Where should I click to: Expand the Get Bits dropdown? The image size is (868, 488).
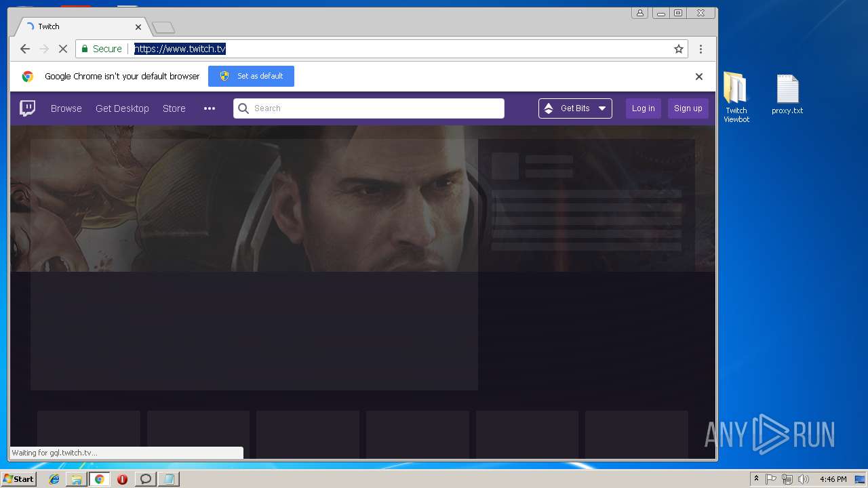575,108
